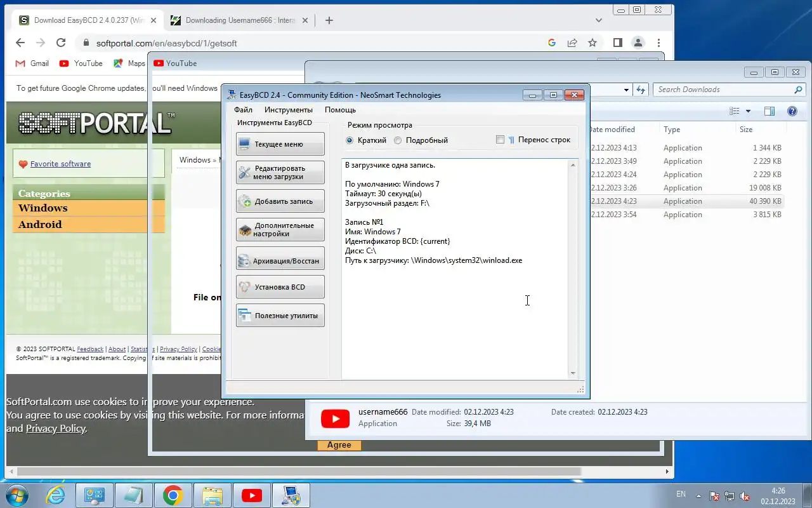Close the Download EasyBCD Chrome tab
The height and width of the screenshot is (508, 812).
[x=153, y=20]
